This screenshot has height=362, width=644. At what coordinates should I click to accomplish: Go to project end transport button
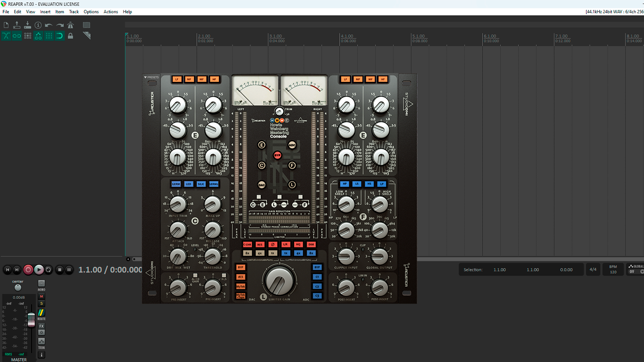point(17,270)
